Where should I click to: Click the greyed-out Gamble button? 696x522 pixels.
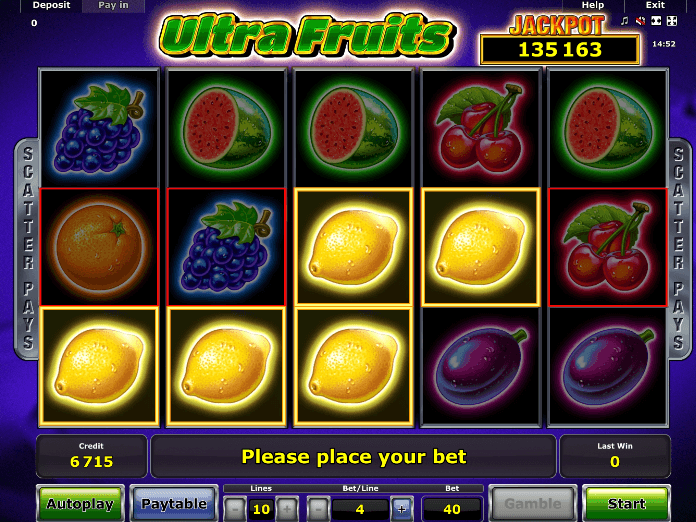533,504
